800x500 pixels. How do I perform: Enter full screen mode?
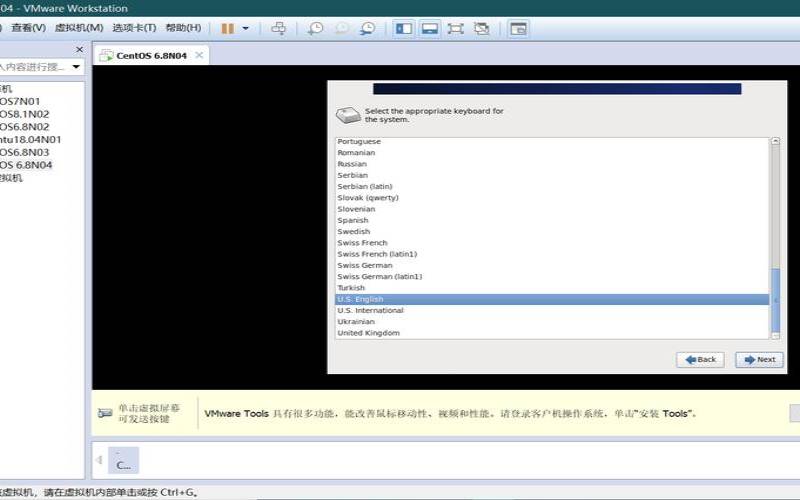point(455,29)
